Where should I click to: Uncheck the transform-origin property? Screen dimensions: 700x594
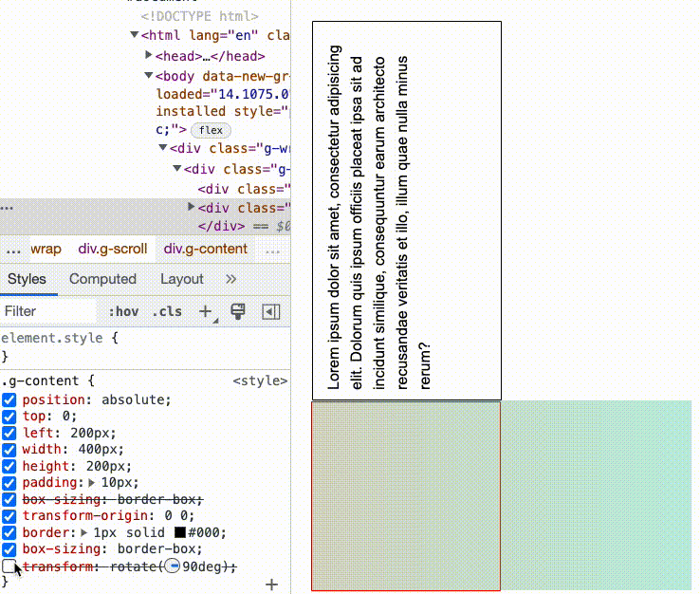(9, 516)
